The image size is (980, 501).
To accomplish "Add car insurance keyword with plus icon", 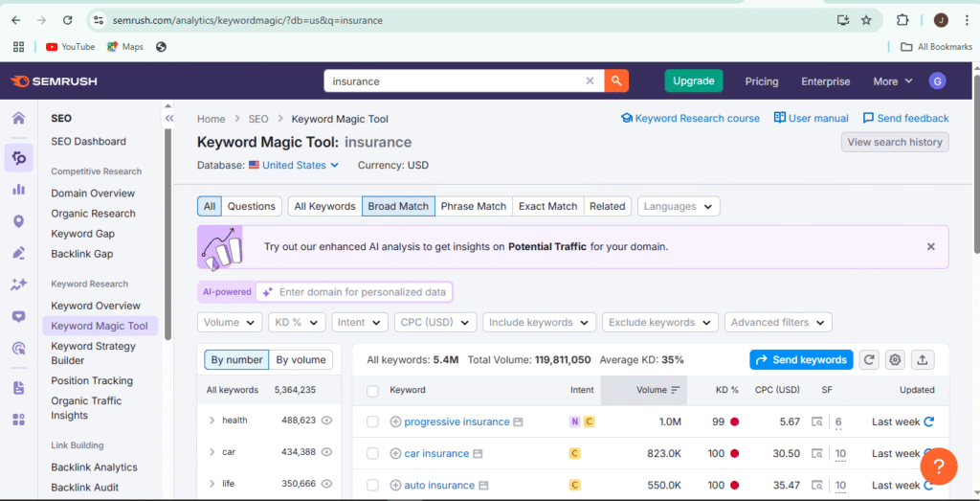I will point(395,453).
